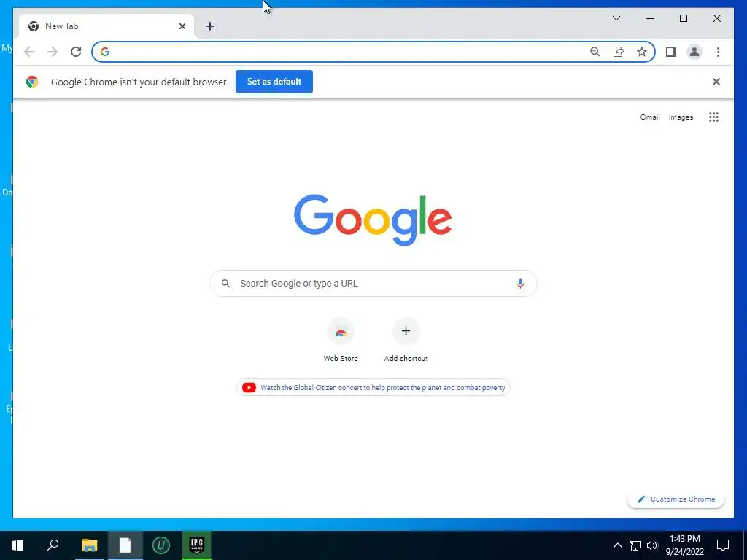
Task: Open the Google apps grid
Action: coord(713,117)
